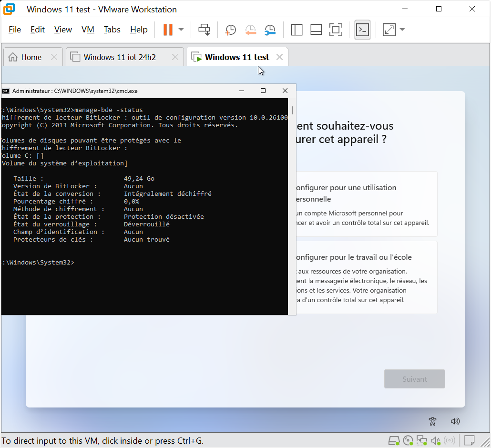
Task: Click the '0,0%' percentage value
Action: [132, 201]
